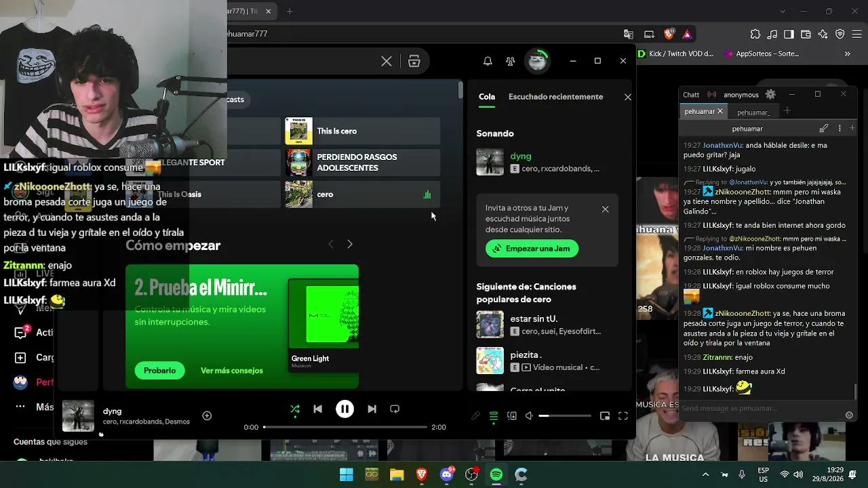Open Chatterino split options menu
The image size is (868, 488).
[840, 128]
